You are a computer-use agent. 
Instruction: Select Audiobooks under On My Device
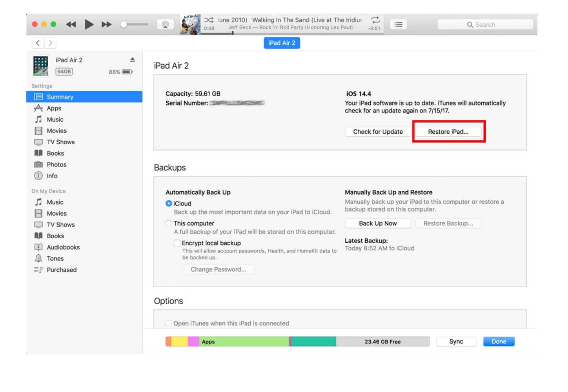pos(84,247)
